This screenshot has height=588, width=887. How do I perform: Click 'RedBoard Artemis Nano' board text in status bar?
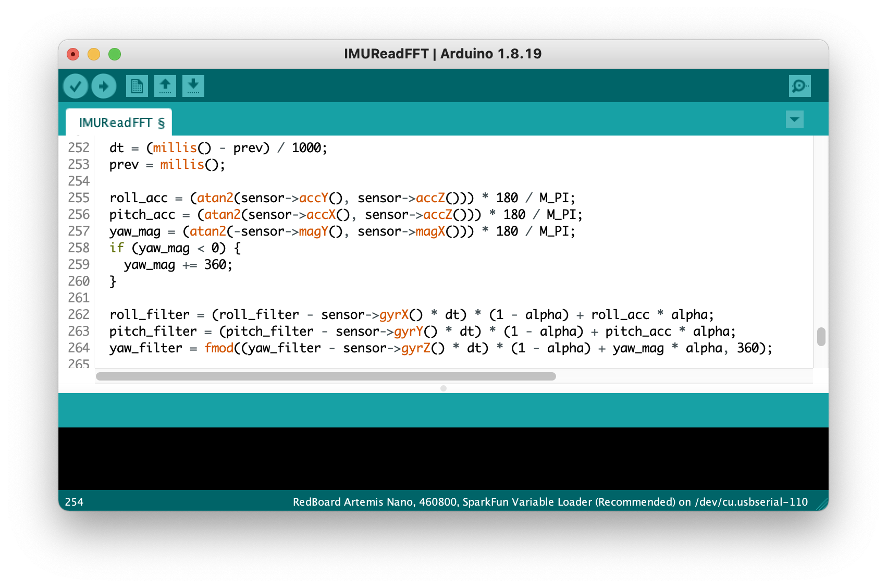click(353, 502)
